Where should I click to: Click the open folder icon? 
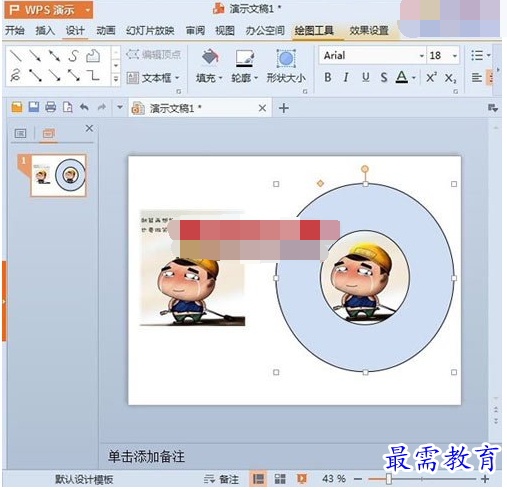17,107
